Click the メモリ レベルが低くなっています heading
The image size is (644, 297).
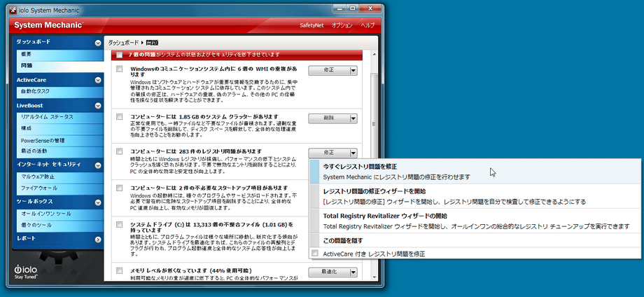(x=191, y=270)
